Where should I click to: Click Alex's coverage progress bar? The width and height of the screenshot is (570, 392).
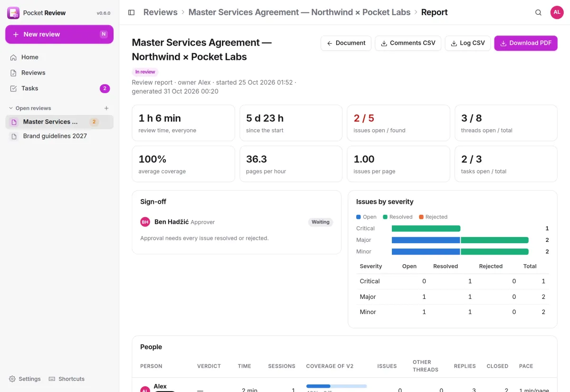point(336,386)
